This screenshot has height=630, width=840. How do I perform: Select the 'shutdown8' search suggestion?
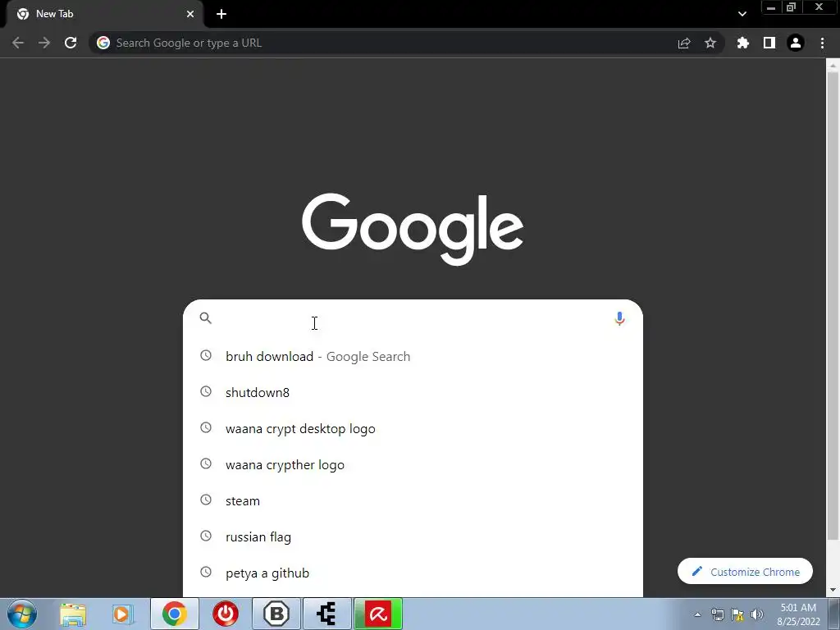413,392
